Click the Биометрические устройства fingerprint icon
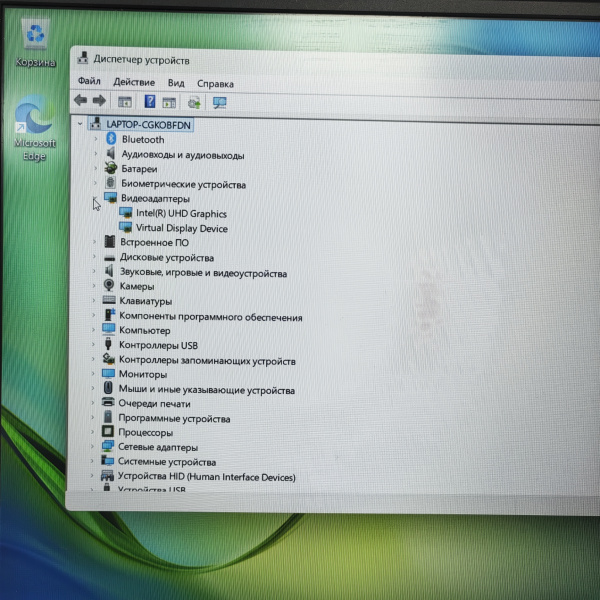This screenshot has width=600, height=600. (x=111, y=183)
